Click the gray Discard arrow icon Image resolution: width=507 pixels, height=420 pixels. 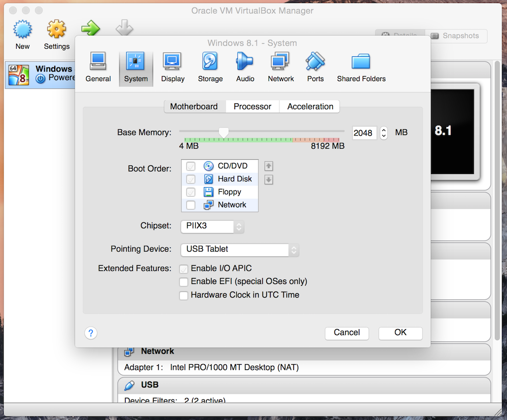pos(125,28)
